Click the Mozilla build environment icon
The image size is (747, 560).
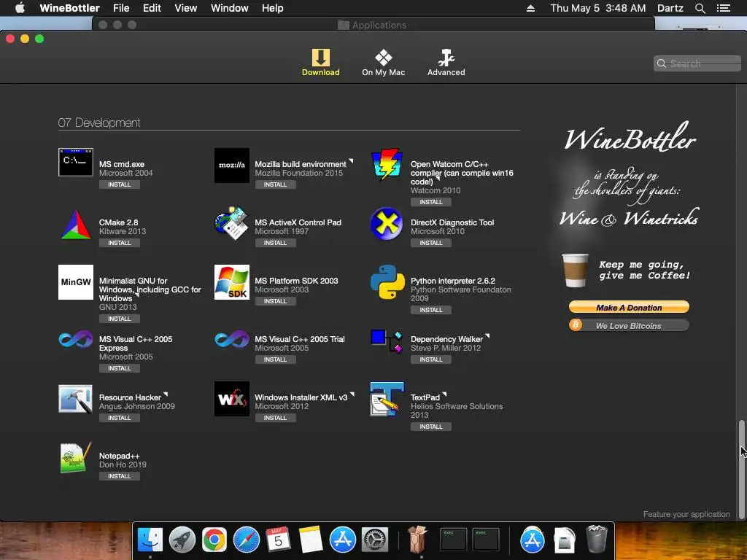231,166
